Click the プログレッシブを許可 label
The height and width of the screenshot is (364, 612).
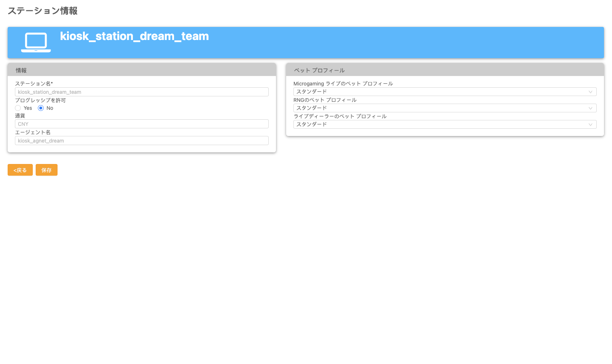pos(40,100)
